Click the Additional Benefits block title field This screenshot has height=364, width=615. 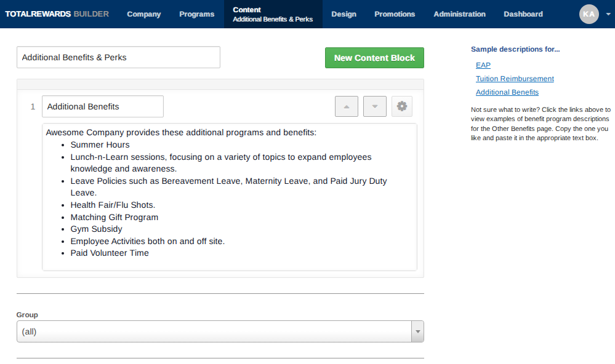click(x=103, y=106)
